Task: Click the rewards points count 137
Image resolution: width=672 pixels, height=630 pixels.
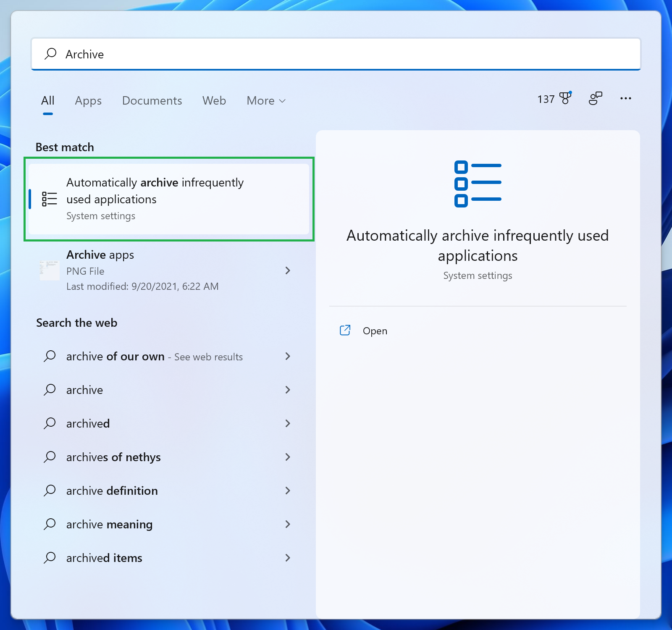Action: click(546, 99)
